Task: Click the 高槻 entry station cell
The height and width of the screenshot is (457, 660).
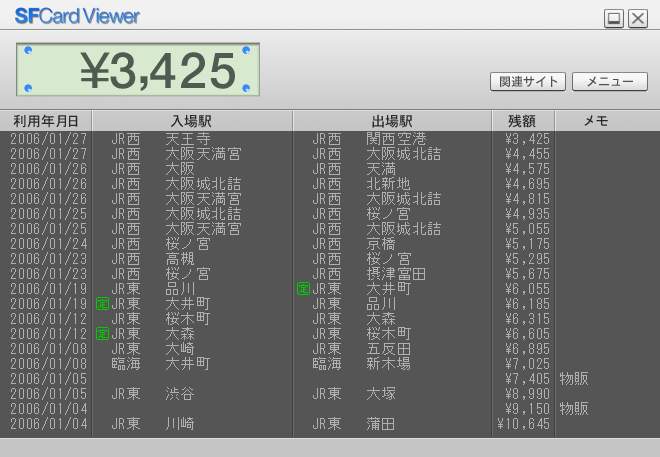Action: point(180,259)
